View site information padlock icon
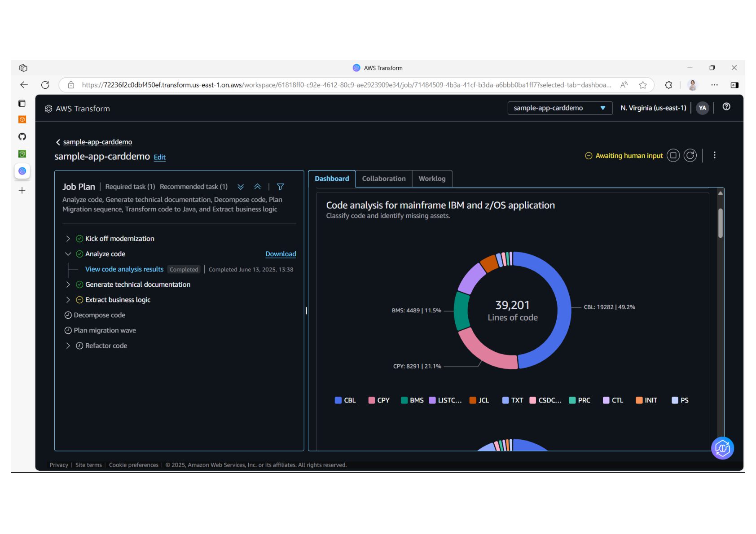 click(71, 85)
